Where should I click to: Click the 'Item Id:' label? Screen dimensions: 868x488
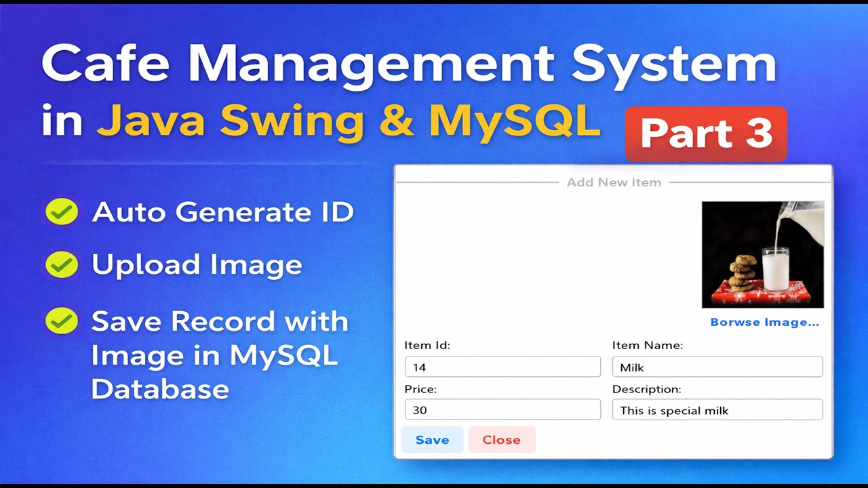click(427, 345)
